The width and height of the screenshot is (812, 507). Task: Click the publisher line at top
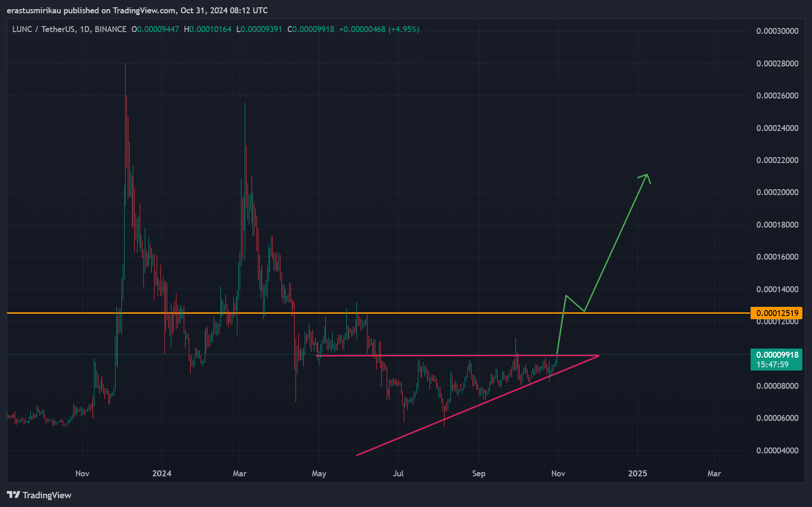pyautogui.click(x=137, y=11)
